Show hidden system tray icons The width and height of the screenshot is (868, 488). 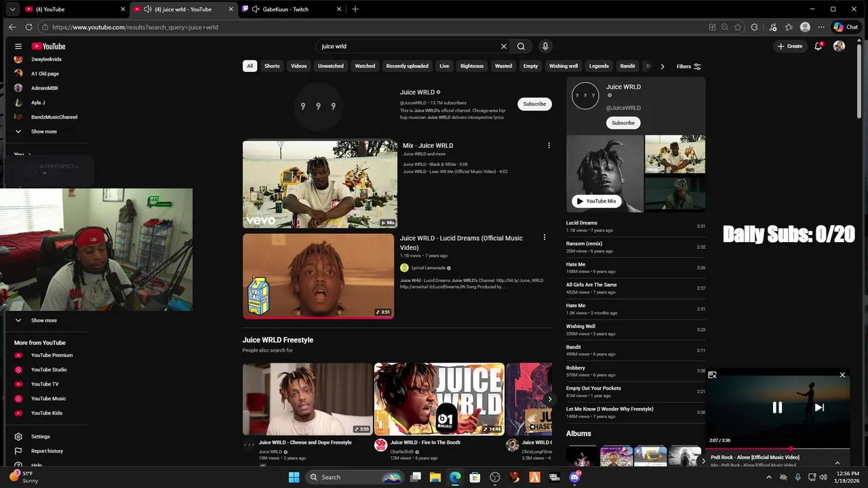tap(768, 477)
